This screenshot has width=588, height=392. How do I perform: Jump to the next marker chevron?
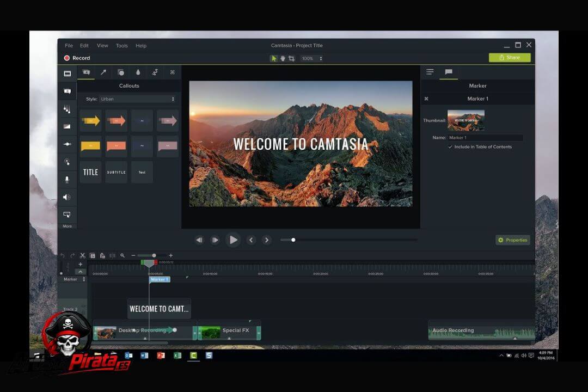click(267, 240)
